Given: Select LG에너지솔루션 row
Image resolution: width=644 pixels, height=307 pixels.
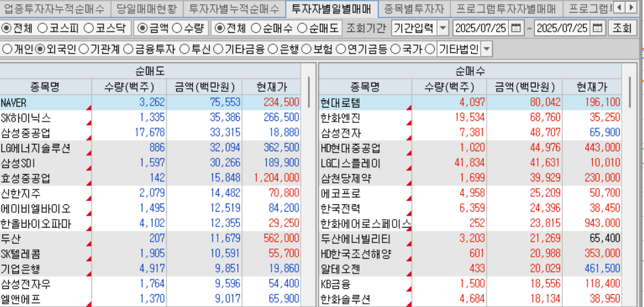Looking at the screenshot, I should click(x=150, y=148).
